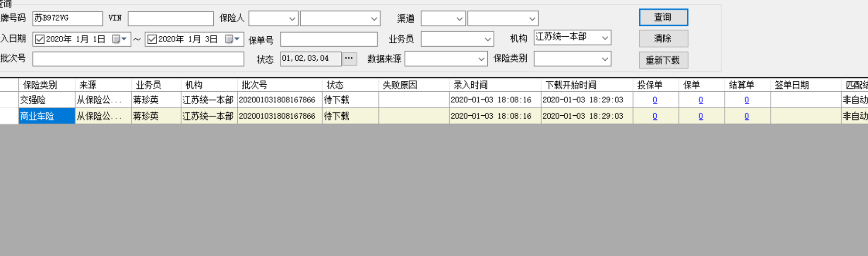Screen dimensions: 868x256
Task: Sort by 失败原因 column header
Action: [x=414, y=85]
